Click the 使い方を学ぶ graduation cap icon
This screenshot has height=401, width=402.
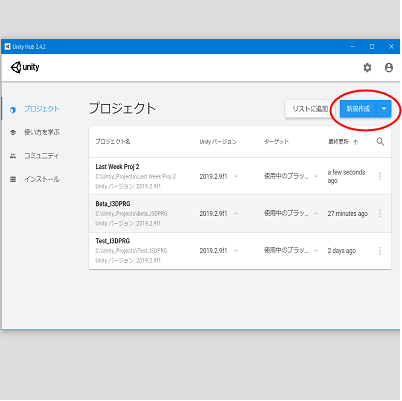point(13,132)
